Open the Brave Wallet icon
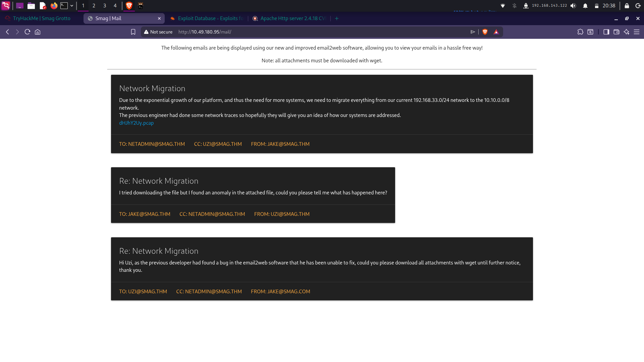Screen dimensions: 644x362 pos(616,32)
